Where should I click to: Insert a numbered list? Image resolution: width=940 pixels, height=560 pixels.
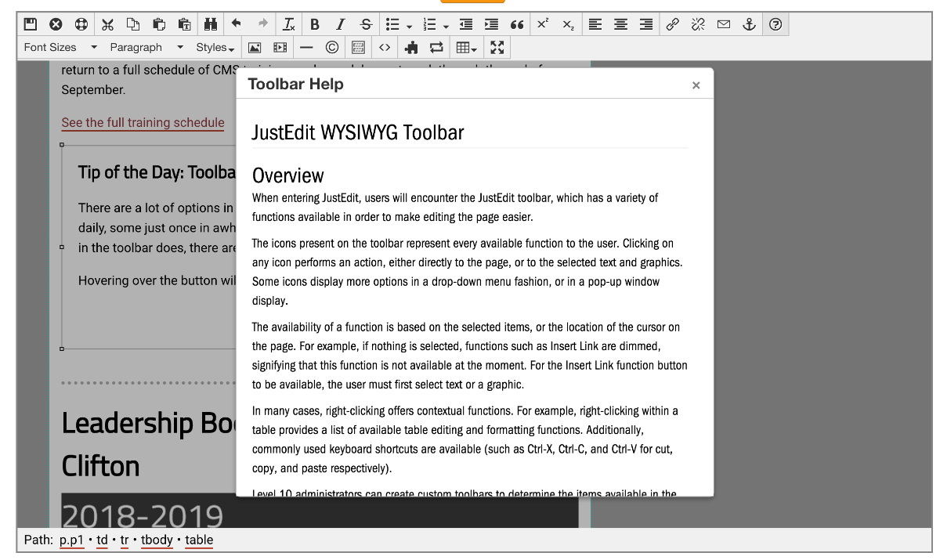pyautogui.click(x=428, y=25)
